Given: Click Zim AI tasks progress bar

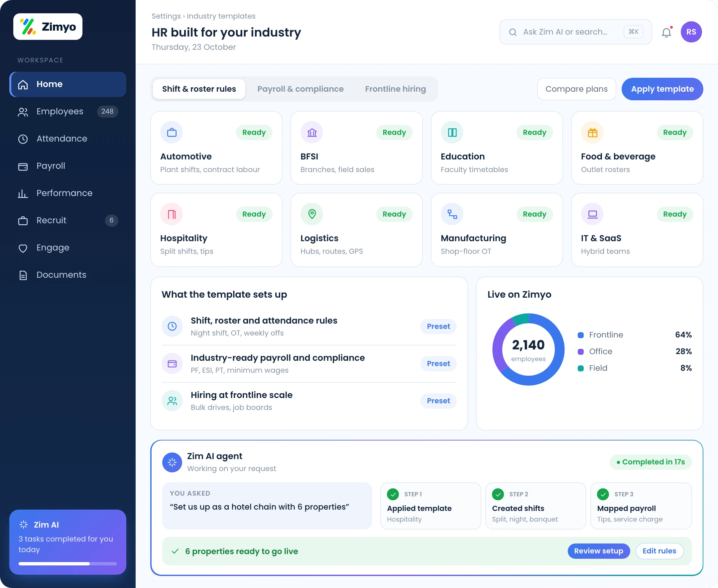Looking at the screenshot, I should pos(68,564).
